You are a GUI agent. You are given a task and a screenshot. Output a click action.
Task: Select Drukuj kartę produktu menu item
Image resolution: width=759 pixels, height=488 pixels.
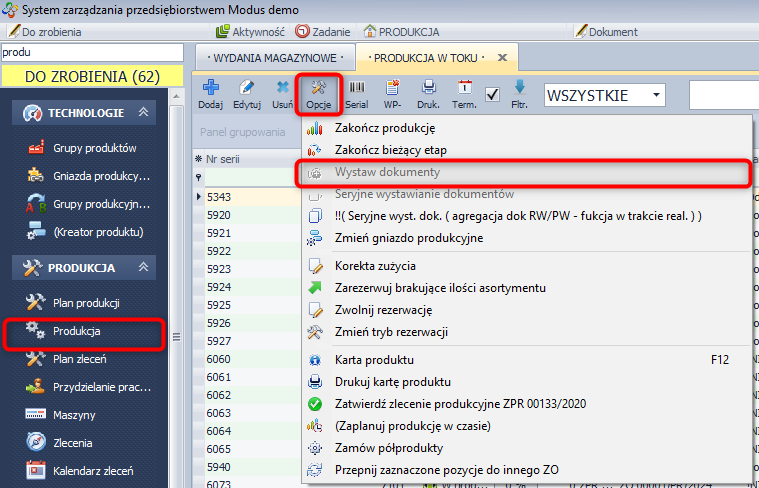click(393, 381)
